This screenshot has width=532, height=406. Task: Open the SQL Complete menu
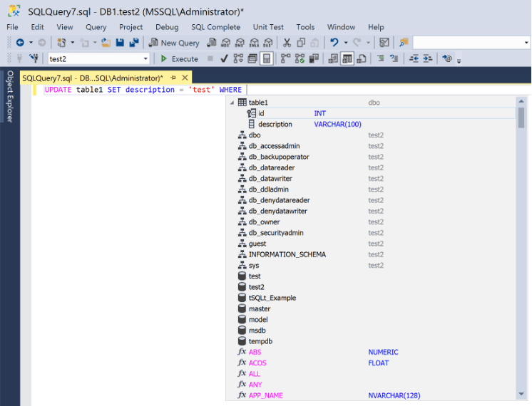(216, 27)
